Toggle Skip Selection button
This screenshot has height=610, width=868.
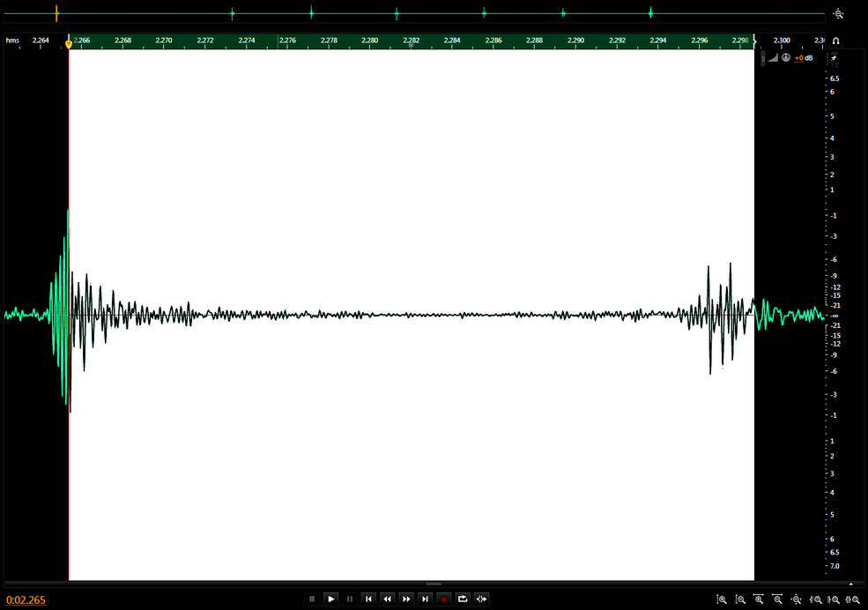click(x=482, y=599)
